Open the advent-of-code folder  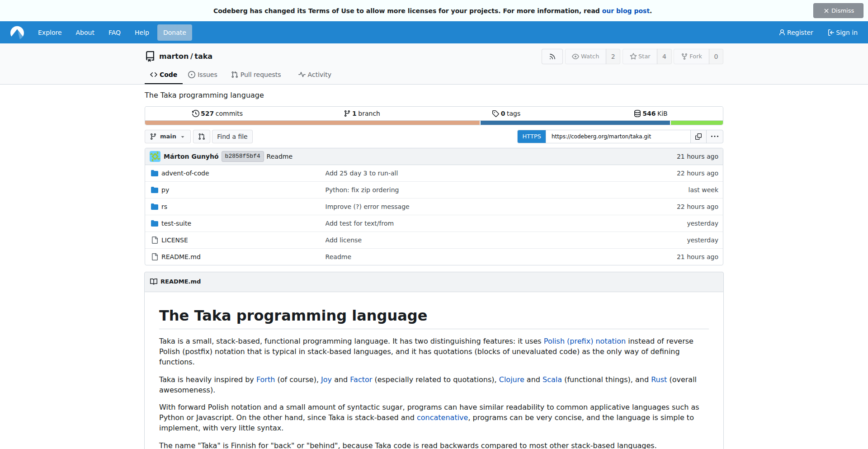click(x=185, y=173)
